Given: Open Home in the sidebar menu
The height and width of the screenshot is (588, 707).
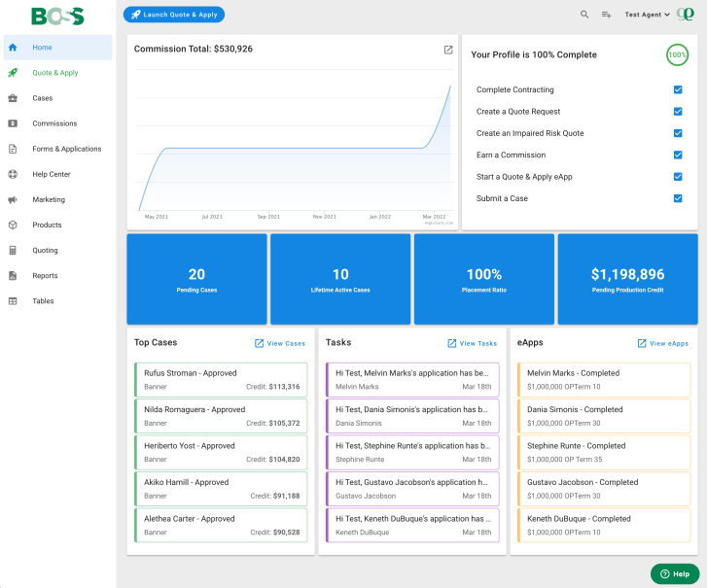Looking at the screenshot, I should point(57,48).
